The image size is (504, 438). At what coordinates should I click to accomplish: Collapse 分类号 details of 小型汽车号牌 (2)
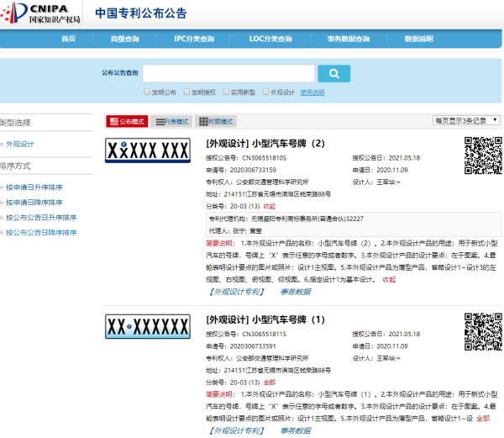[x=270, y=207]
